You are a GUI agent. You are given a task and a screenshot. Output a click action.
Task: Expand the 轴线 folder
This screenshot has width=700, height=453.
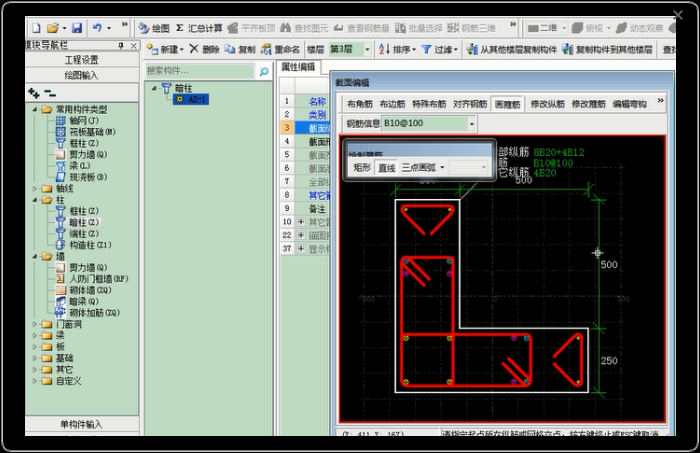(x=35, y=188)
